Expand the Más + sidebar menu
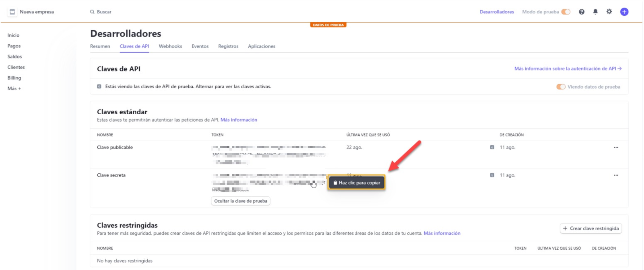Image resolution: width=644 pixels, height=270 pixels. (14, 88)
